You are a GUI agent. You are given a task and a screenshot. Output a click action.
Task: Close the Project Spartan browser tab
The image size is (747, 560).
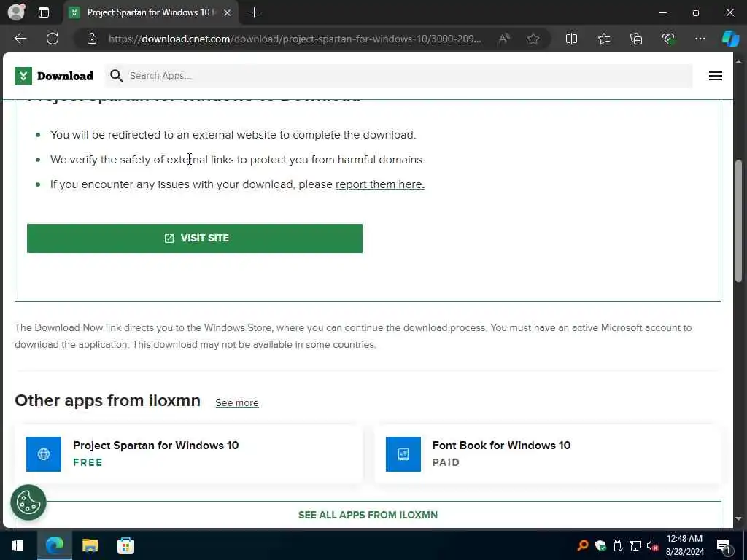[228, 12]
